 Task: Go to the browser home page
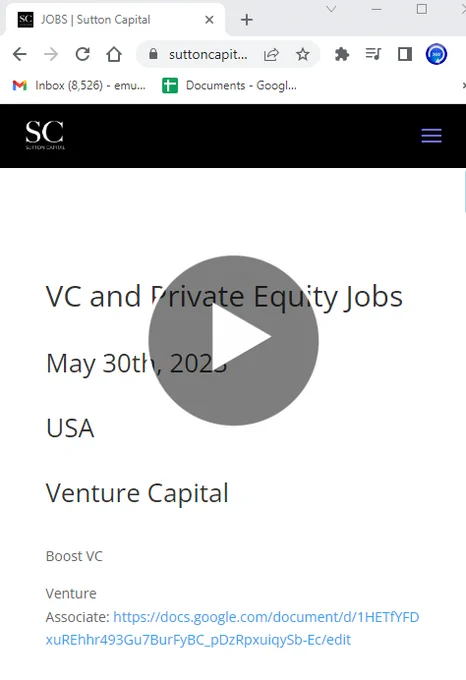(114, 54)
